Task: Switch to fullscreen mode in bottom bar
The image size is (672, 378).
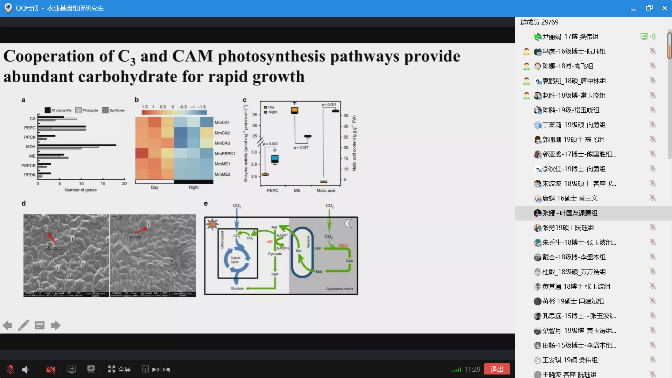Action: [119, 369]
